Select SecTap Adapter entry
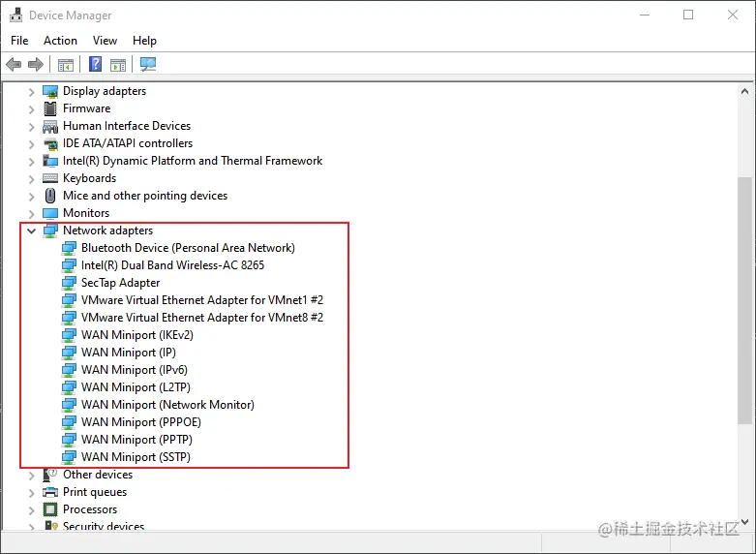Image resolution: width=756 pixels, height=554 pixels. [x=121, y=283]
